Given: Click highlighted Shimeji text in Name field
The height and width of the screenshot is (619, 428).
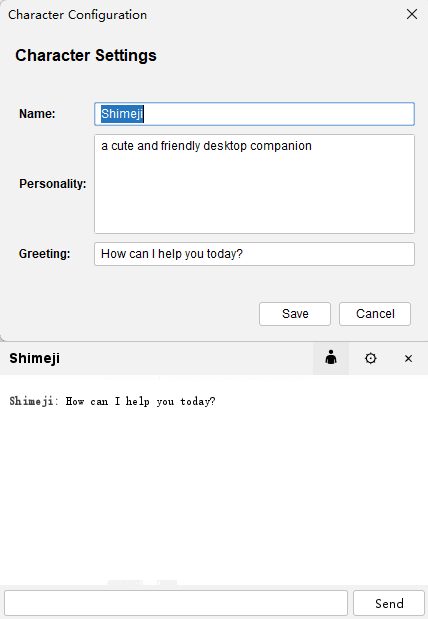Looking at the screenshot, I should [x=122, y=114].
